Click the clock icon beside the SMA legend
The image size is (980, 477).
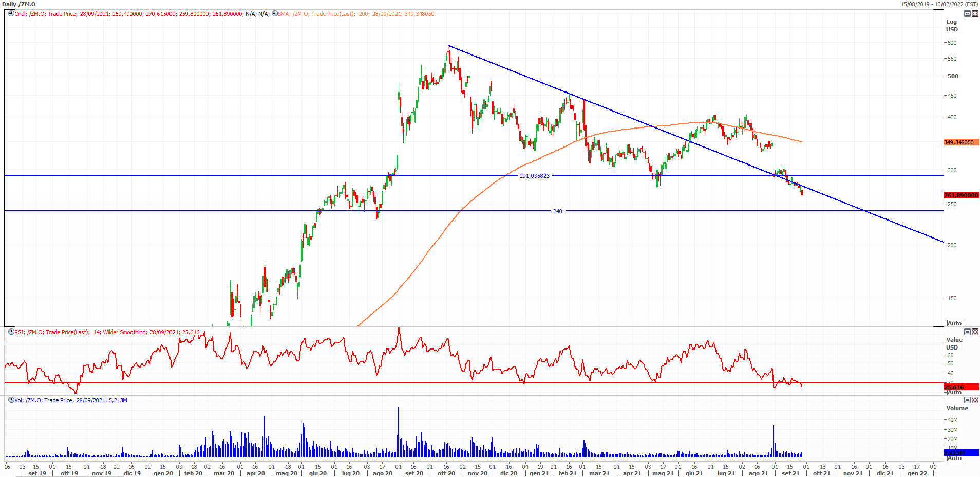(x=274, y=14)
